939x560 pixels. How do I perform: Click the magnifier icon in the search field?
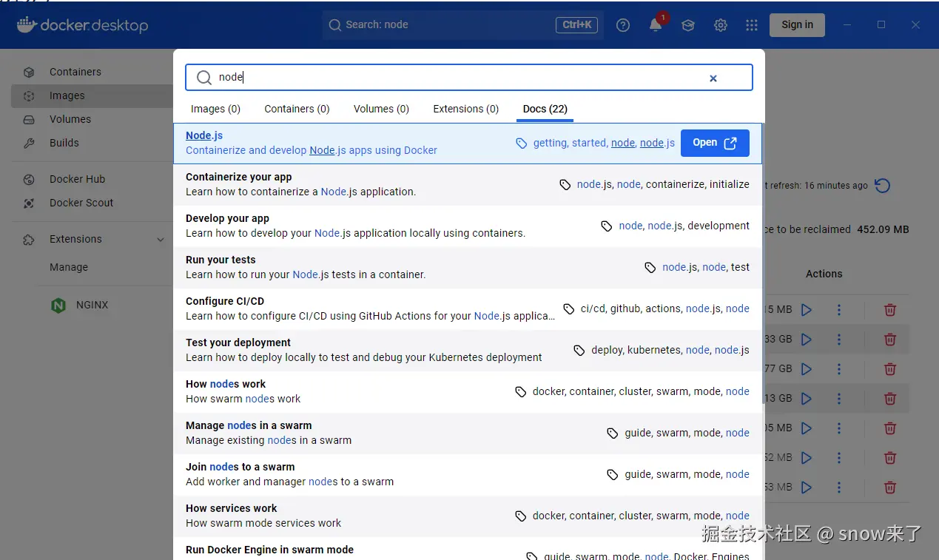tap(203, 78)
